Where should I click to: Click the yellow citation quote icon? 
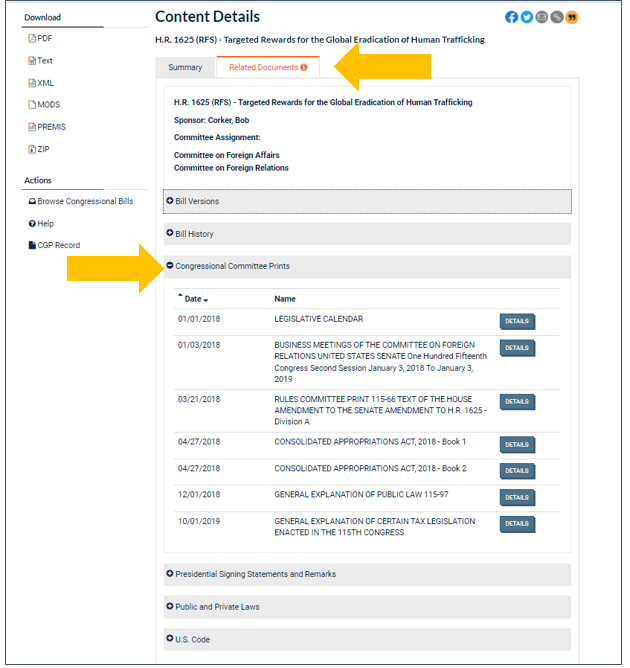coord(572,17)
